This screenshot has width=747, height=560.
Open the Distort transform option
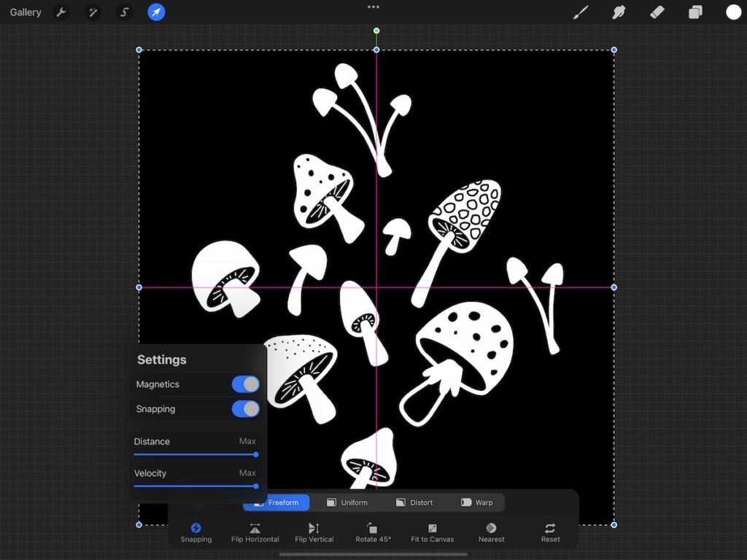(x=414, y=502)
